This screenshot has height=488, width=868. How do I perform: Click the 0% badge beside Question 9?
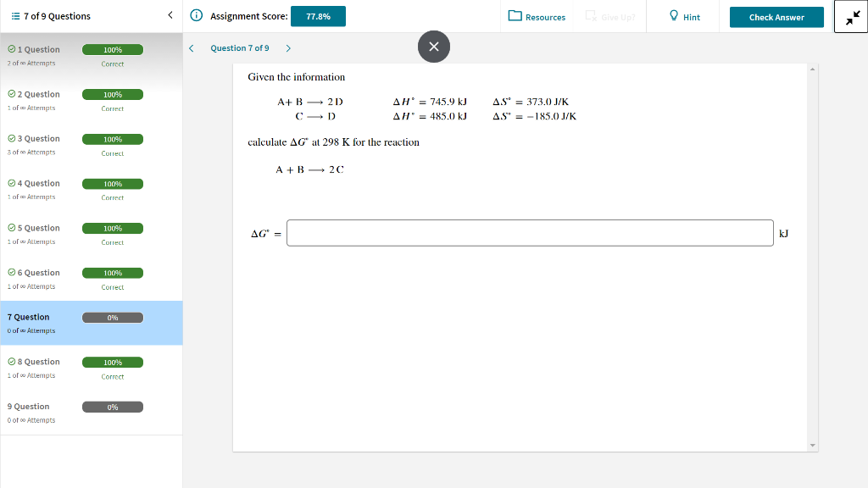(112, 407)
